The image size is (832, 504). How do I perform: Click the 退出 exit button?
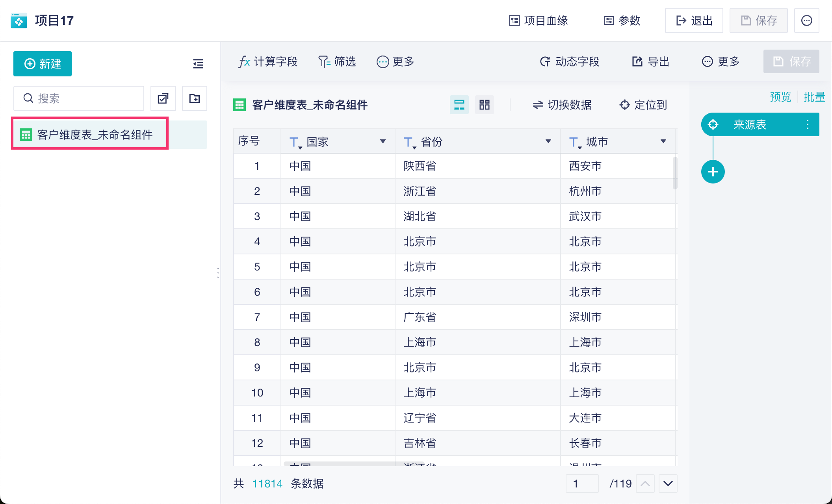pos(694,20)
